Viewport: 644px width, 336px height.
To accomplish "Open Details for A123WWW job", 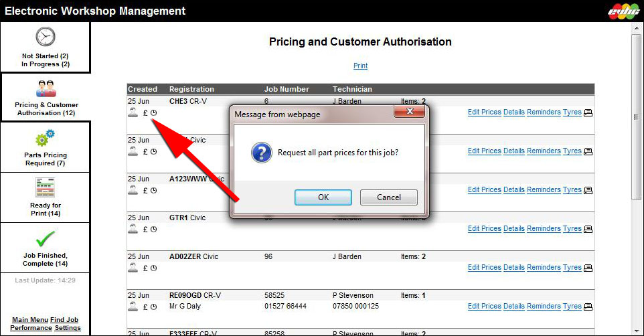I will (514, 190).
